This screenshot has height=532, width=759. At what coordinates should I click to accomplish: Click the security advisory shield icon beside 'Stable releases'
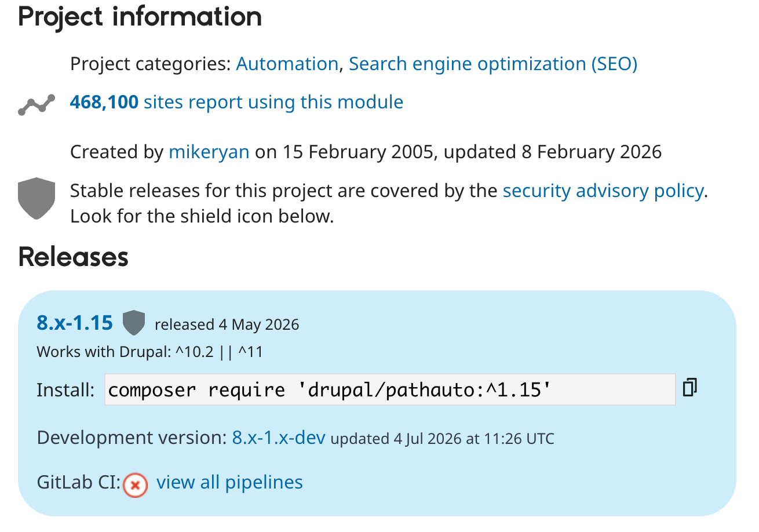click(37, 198)
